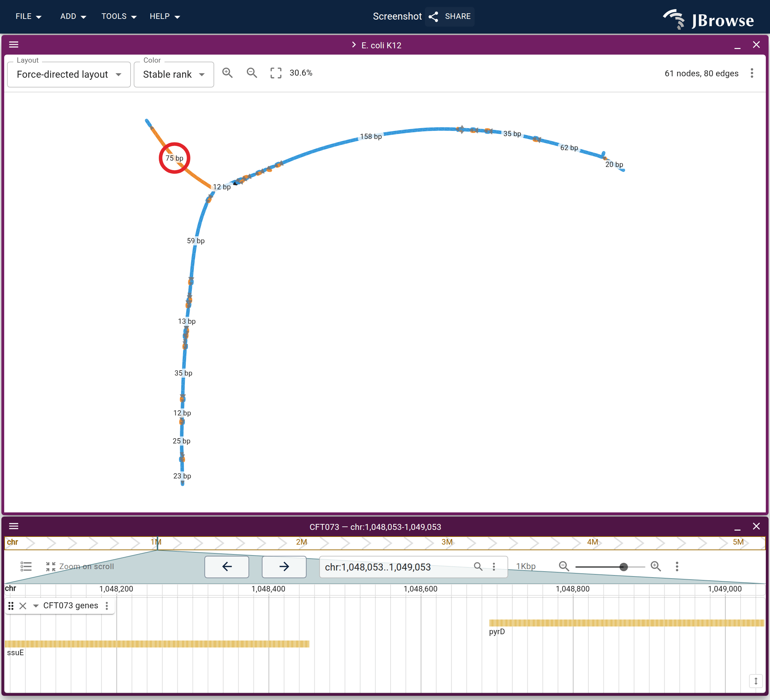Open the TOOLS menu
The height and width of the screenshot is (700, 770).
coord(119,16)
